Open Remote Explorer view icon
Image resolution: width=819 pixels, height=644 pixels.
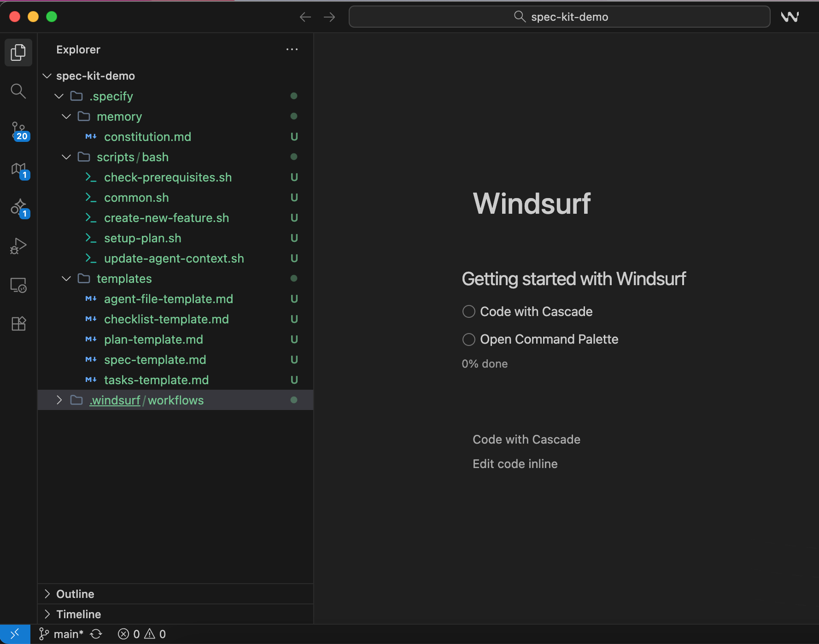[18, 285]
